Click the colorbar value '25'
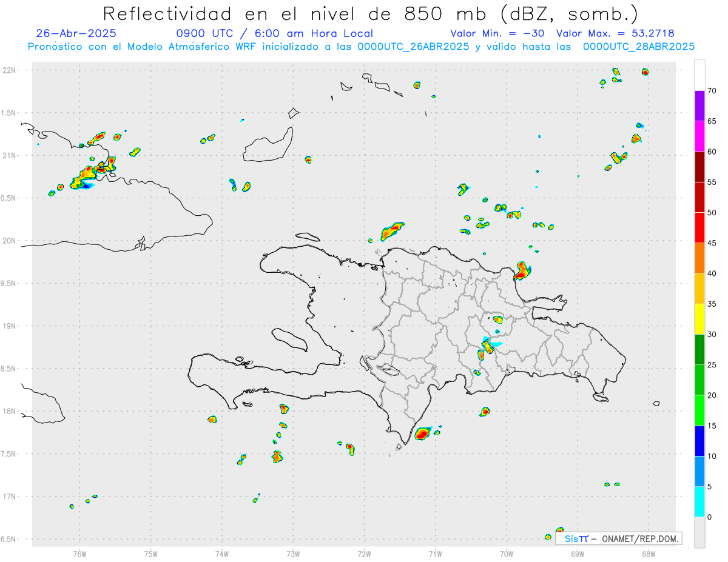This screenshot has height=562, width=728. point(712,365)
